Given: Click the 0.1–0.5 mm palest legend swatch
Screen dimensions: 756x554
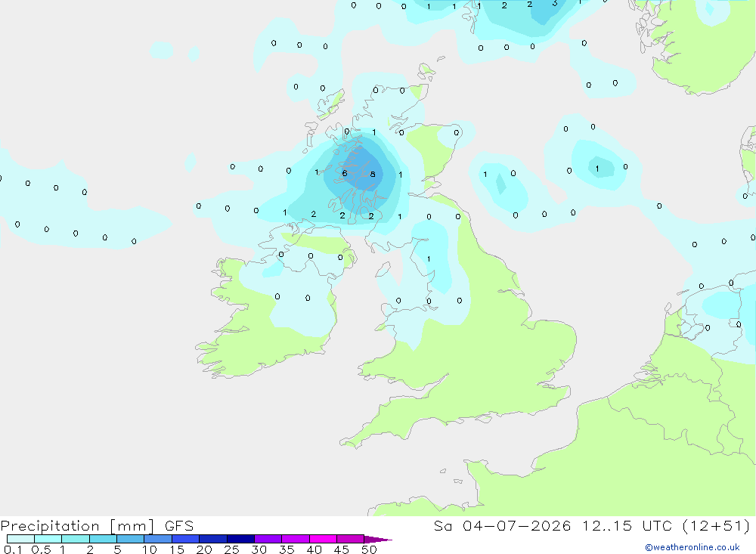Looking at the screenshot, I should click(20, 539).
